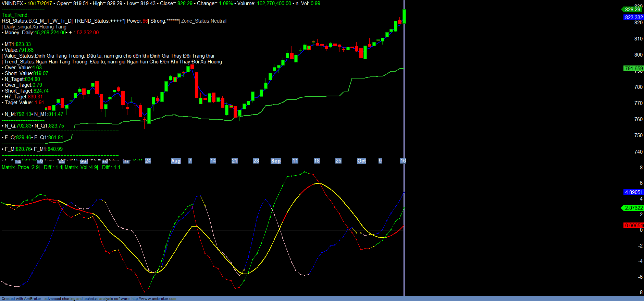The height and width of the screenshot is (301, 644).
Task: Click the Aug month label on date axis
Action: coord(175,161)
